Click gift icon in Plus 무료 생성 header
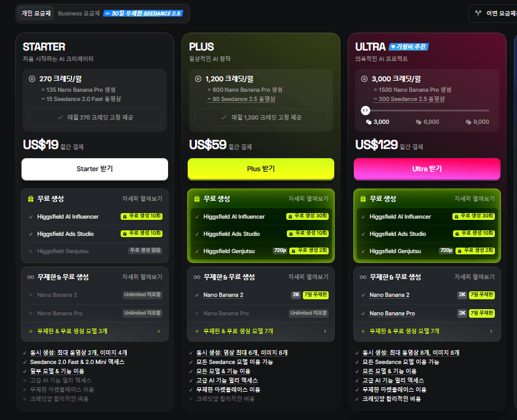 coord(197,199)
